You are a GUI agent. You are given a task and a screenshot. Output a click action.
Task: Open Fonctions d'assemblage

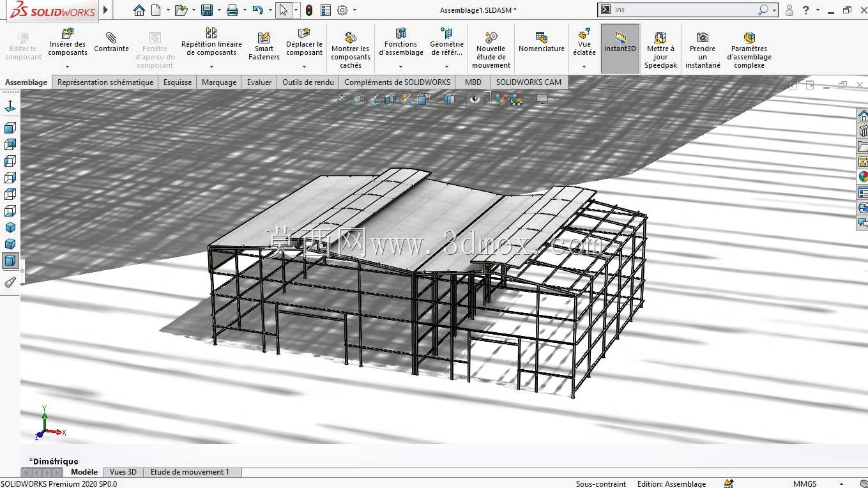(401, 42)
